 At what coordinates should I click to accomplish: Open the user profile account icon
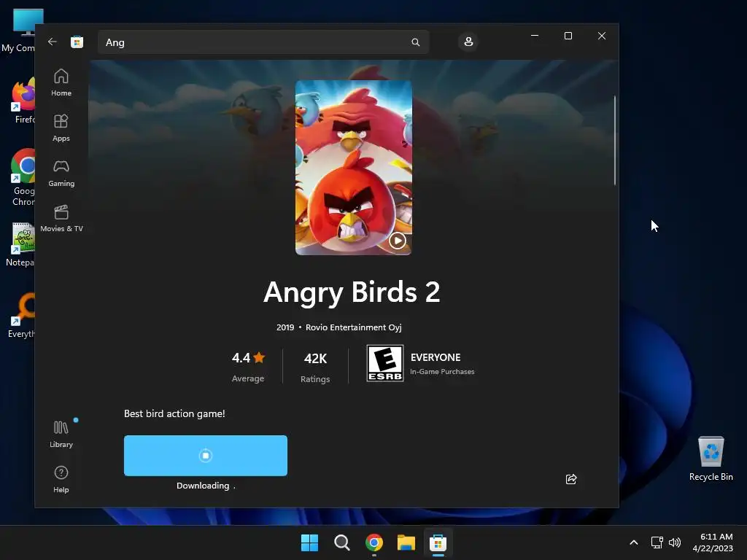click(468, 42)
